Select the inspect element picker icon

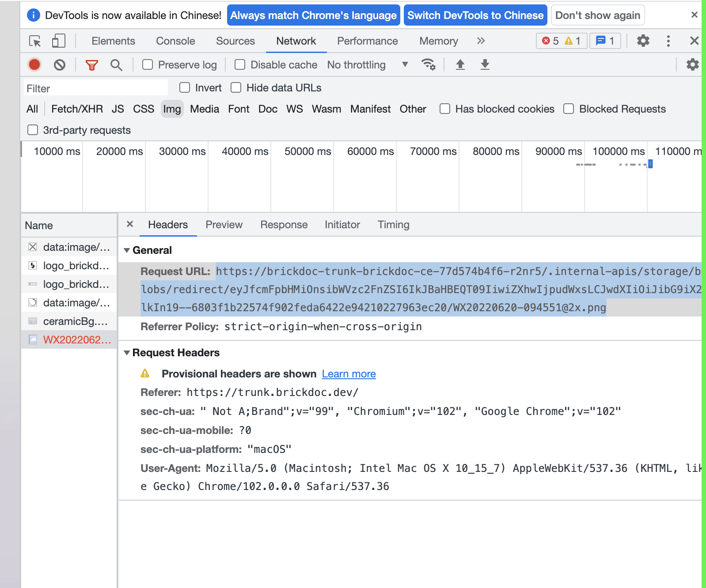click(x=35, y=41)
